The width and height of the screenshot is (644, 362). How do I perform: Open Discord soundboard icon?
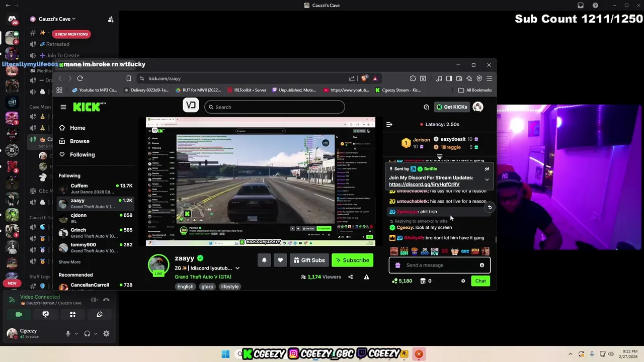100,314
